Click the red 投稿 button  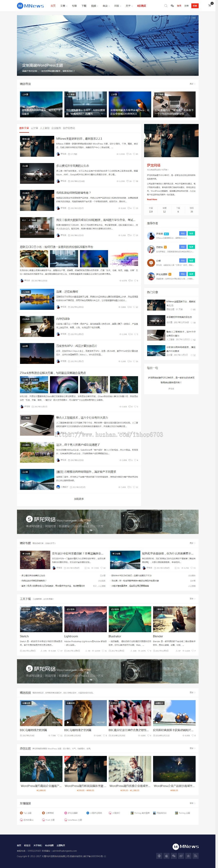click(x=195, y=6)
